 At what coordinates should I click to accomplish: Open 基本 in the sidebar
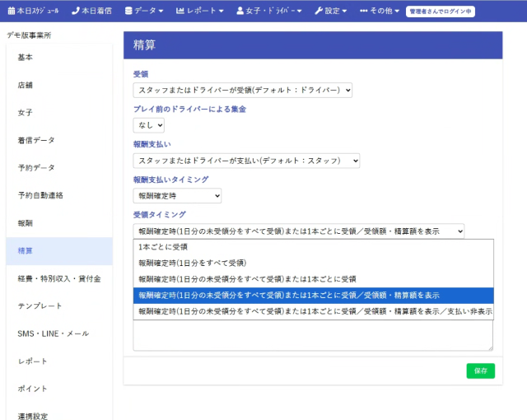pos(59,58)
